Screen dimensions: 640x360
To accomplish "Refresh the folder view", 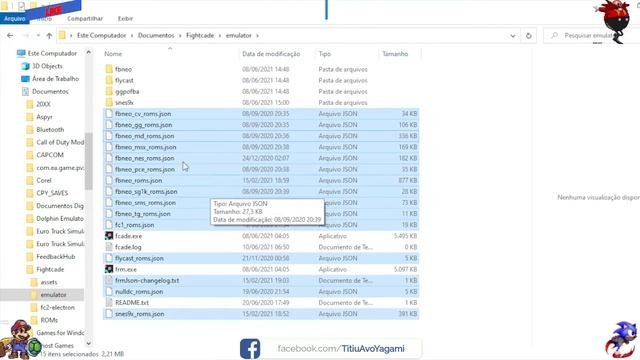I will click(529, 36).
